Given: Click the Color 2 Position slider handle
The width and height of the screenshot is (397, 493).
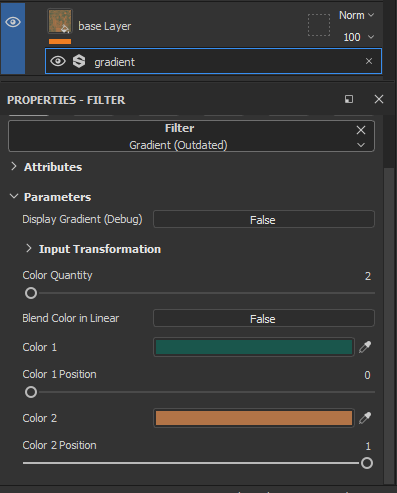Looking at the screenshot, I should (x=367, y=463).
